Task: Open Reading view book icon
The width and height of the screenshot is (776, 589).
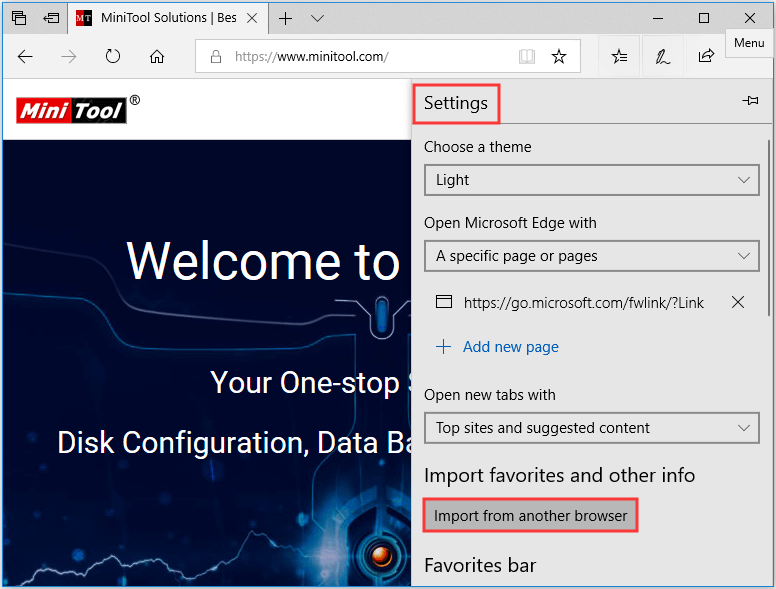Action: coord(527,57)
